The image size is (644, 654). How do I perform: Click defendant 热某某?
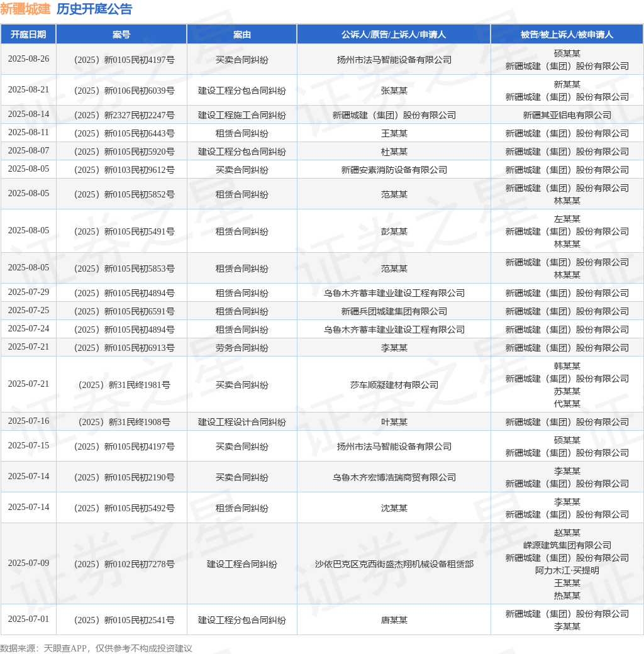pyautogui.click(x=567, y=596)
